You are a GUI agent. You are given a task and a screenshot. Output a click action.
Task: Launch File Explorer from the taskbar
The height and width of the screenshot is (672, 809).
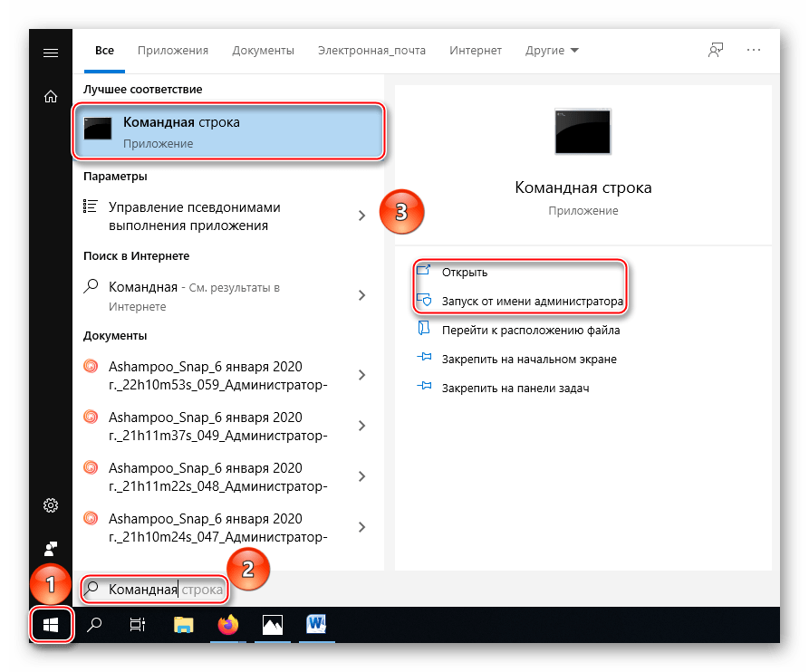184,625
